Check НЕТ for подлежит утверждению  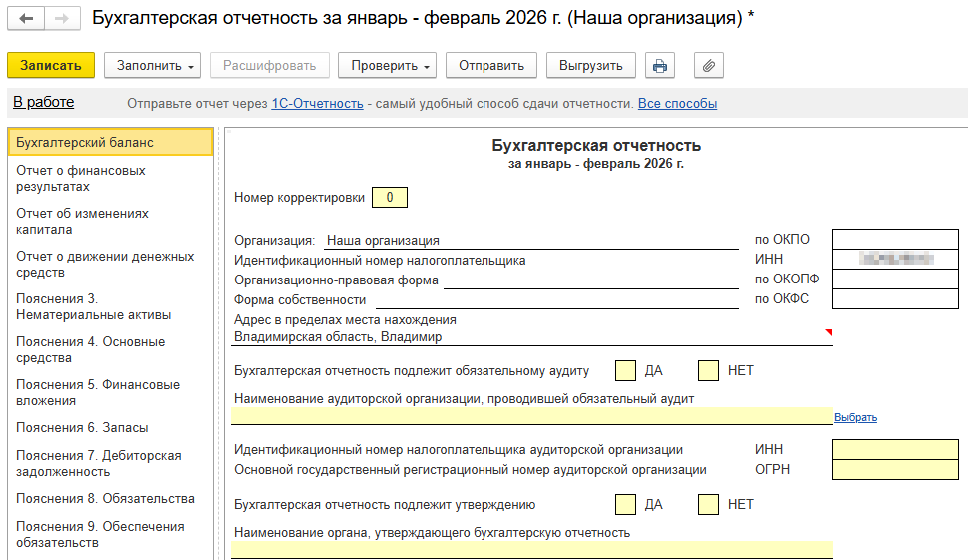point(708,504)
